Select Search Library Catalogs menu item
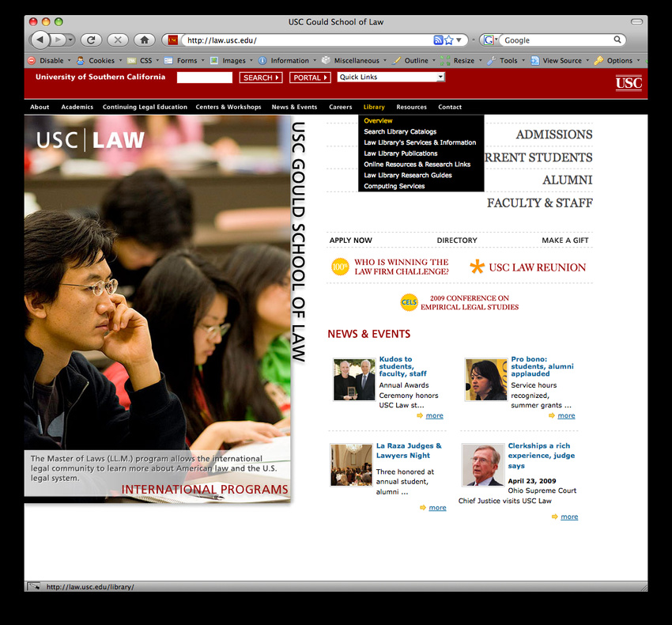The height and width of the screenshot is (625, 672). [x=400, y=131]
